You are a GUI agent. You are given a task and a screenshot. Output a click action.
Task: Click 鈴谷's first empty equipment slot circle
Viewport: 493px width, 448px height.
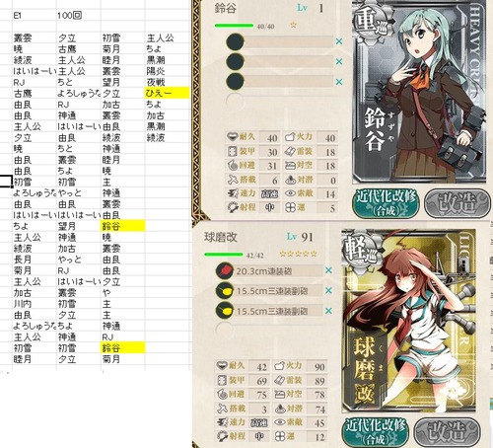pyautogui.click(x=236, y=41)
